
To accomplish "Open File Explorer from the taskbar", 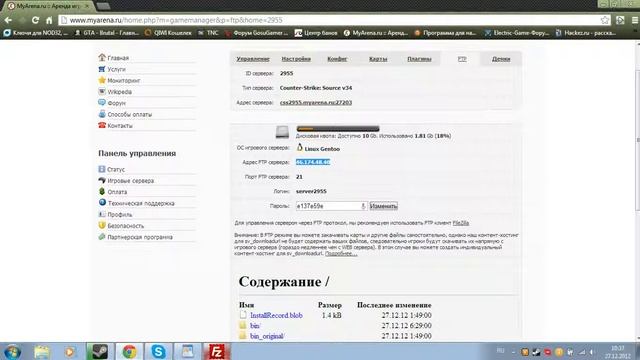I will pos(42,352).
